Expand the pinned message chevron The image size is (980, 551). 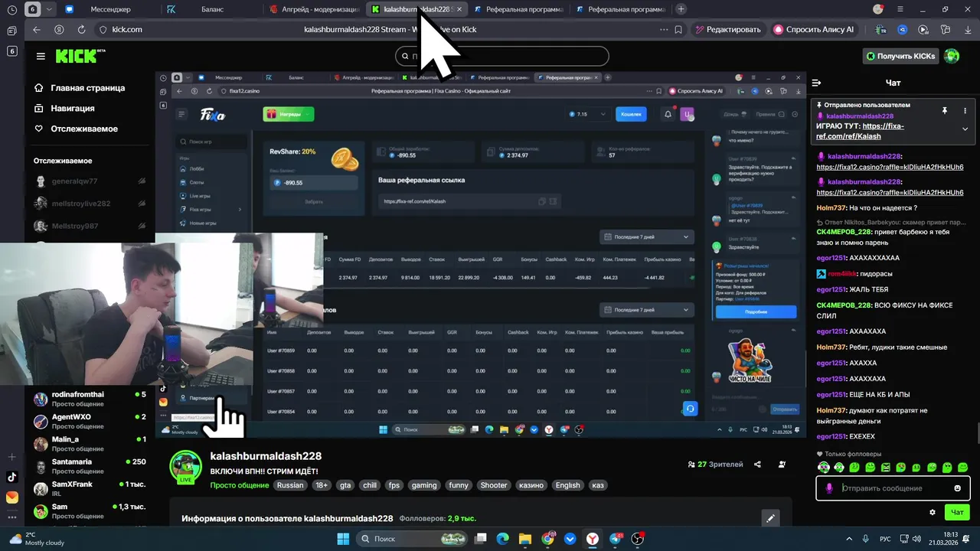[965, 129]
